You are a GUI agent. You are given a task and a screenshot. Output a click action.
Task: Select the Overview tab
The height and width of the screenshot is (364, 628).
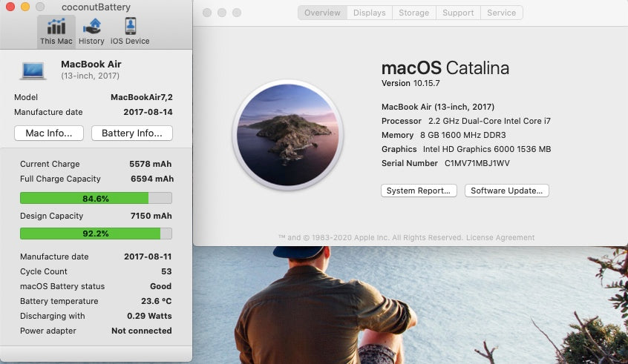[x=322, y=13]
